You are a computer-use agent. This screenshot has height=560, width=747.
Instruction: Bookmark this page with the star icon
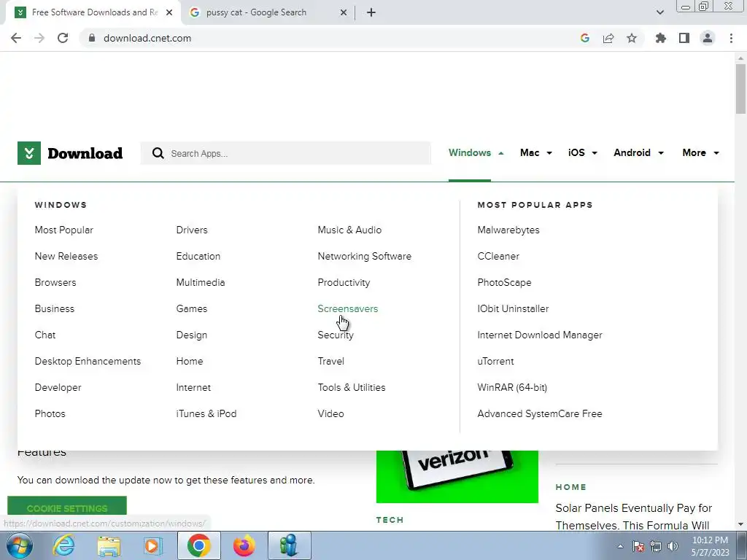click(632, 38)
